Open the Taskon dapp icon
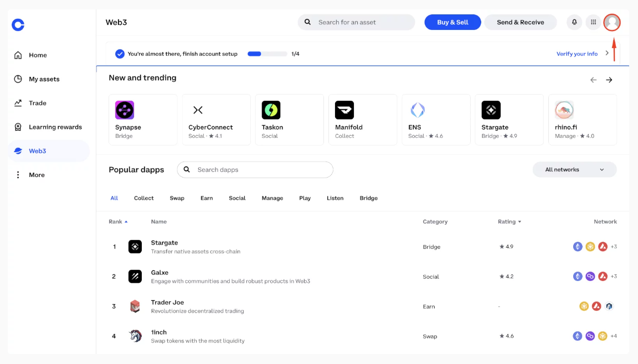The image size is (638, 364). point(271,110)
